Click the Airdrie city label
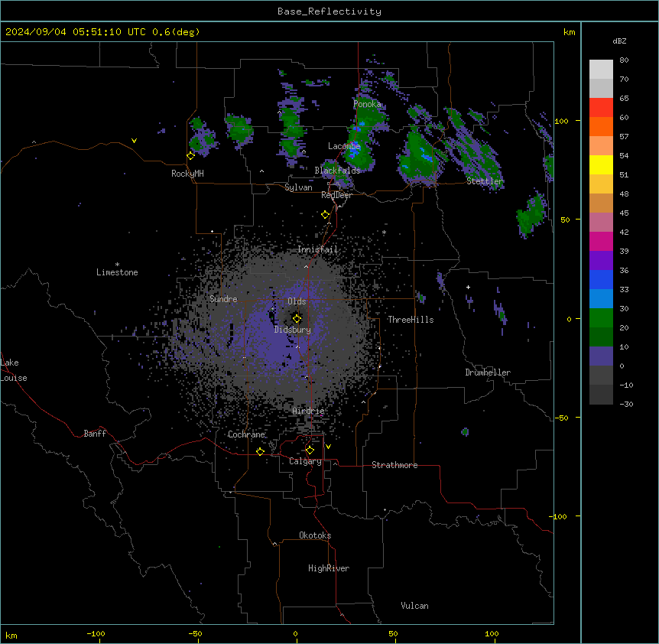Image resolution: width=659 pixels, height=644 pixels. click(x=308, y=411)
